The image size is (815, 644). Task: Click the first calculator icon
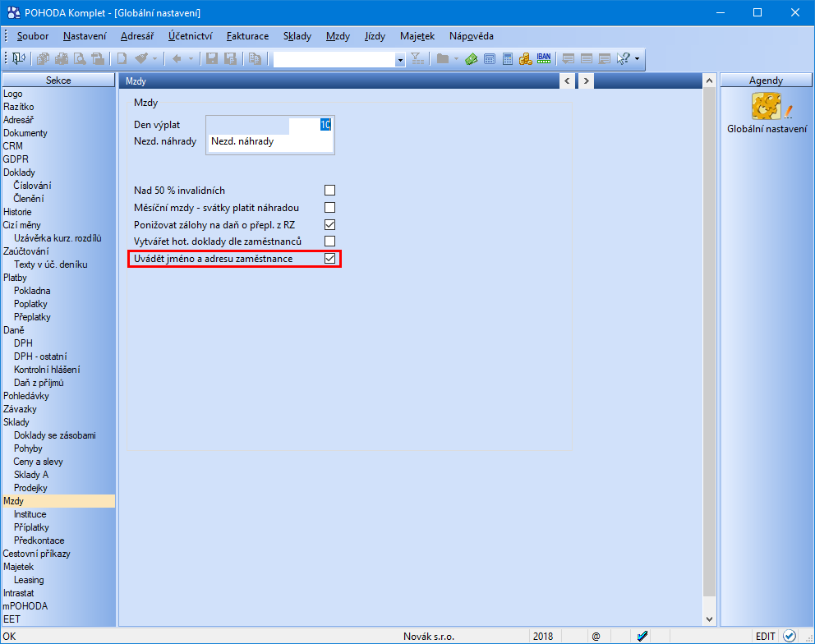[489, 59]
